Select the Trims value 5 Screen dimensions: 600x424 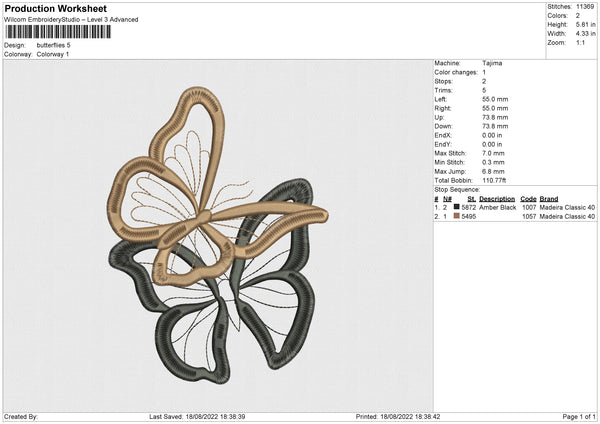click(x=484, y=90)
